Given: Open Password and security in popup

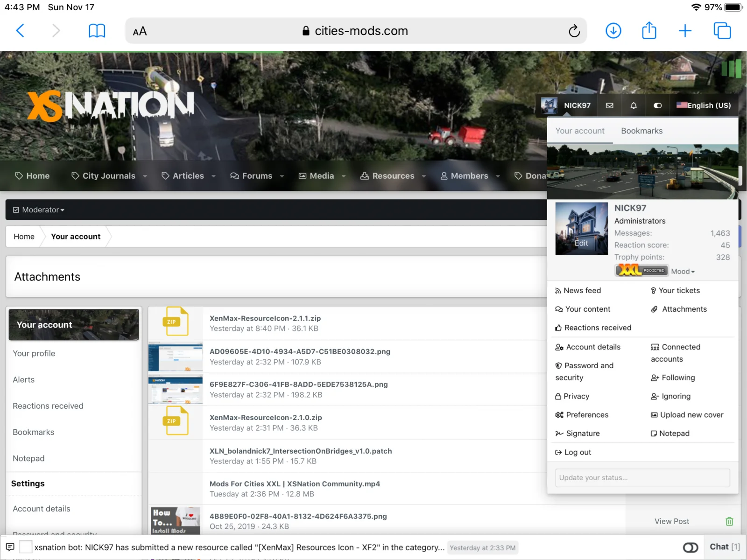Looking at the screenshot, I should [x=585, y=371].
